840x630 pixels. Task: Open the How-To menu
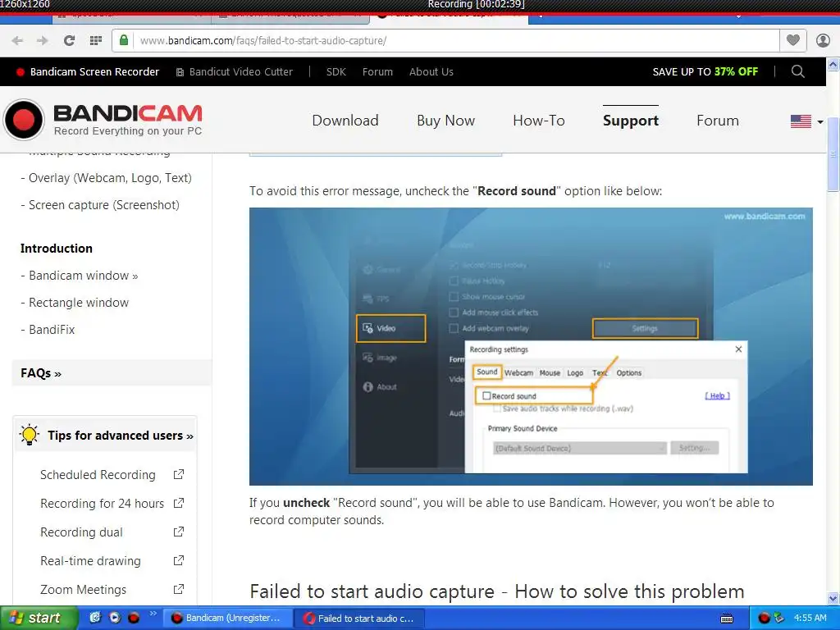coord(539,121)
